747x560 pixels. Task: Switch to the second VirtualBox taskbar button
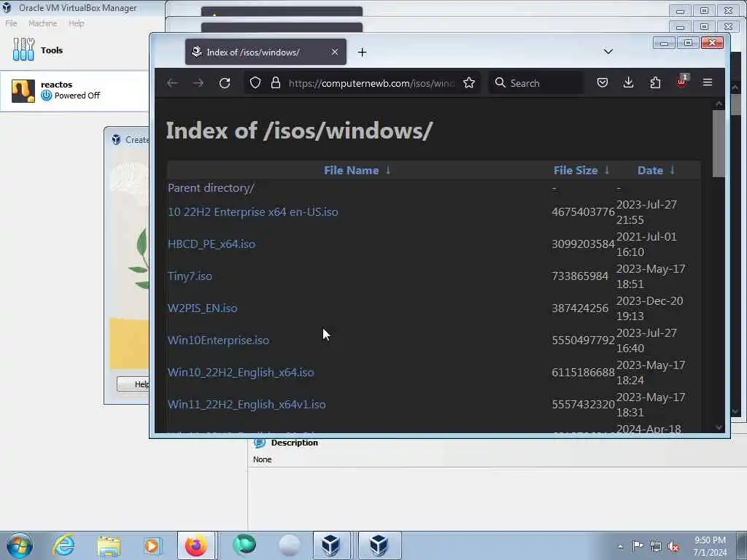(379, 545)
